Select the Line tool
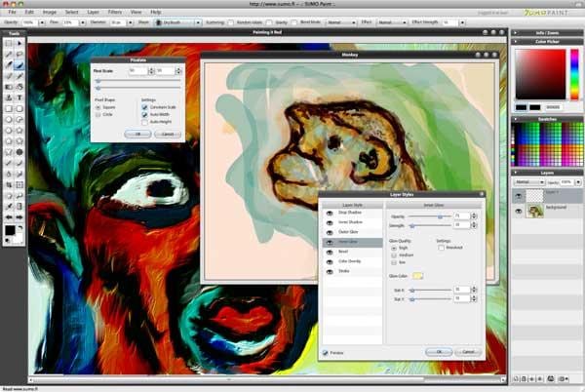This screenshot has width=585, height=392. [x=9, y=163]
